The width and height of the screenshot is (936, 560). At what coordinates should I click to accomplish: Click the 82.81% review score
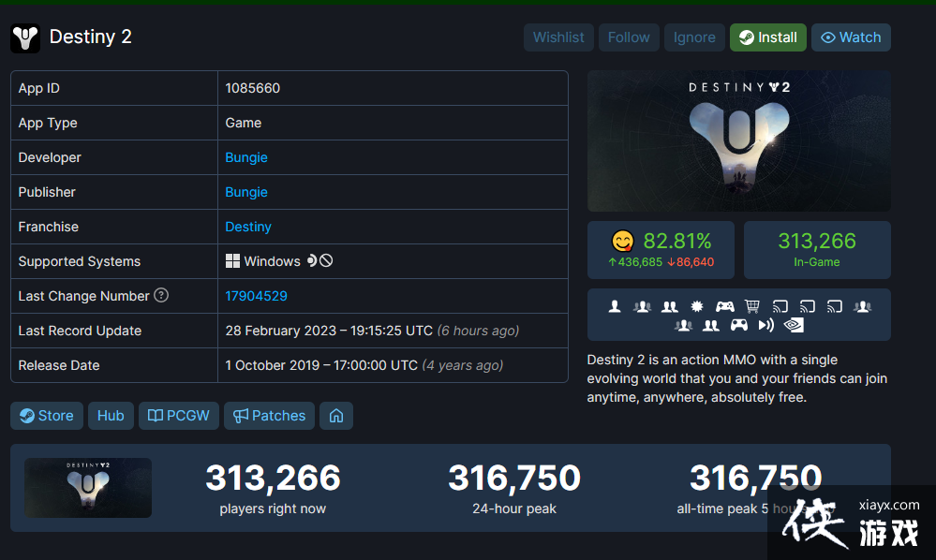pos(676,241)
